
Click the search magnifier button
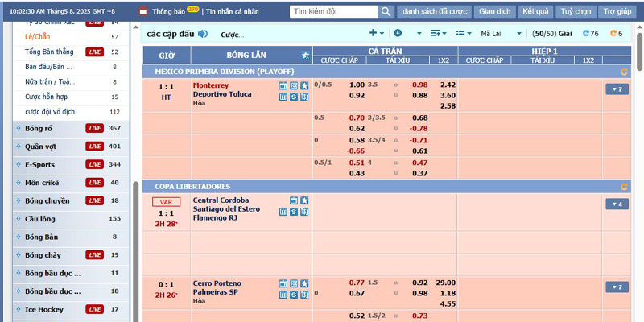click(386, 11)
